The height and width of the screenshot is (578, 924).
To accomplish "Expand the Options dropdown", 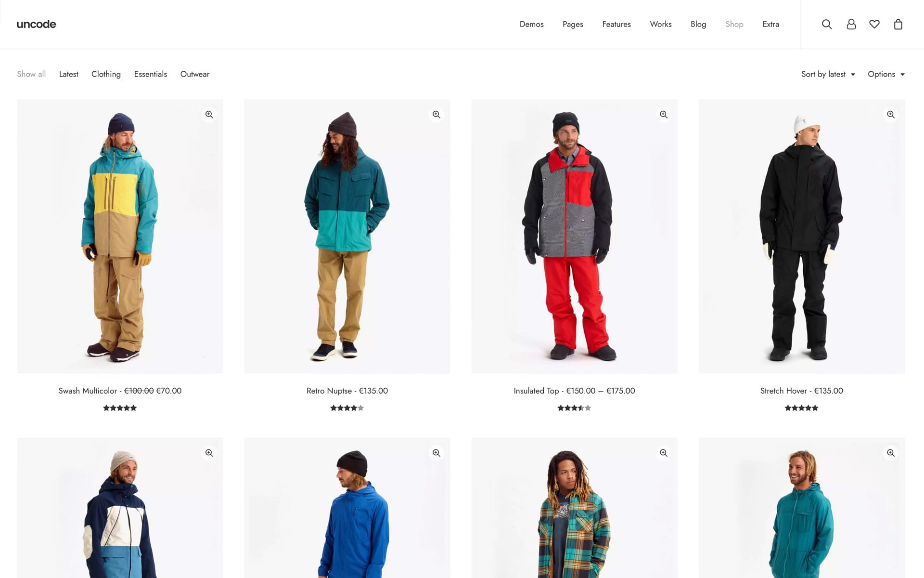I will pos(886,73).
